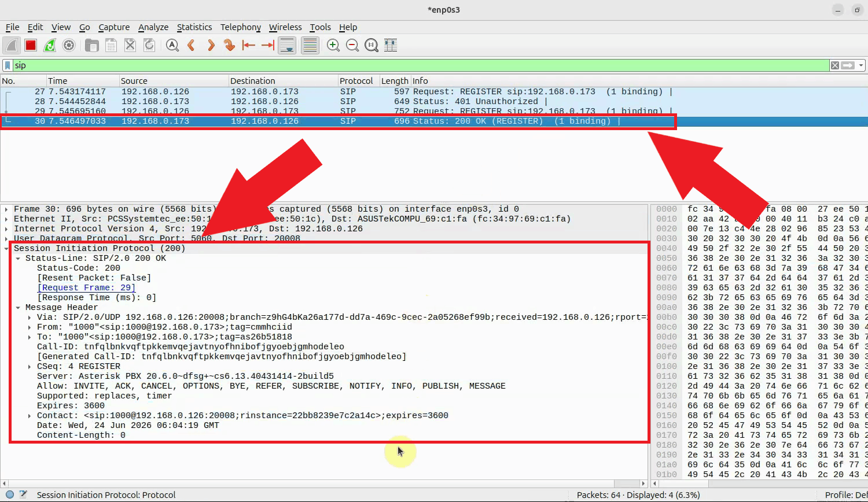Select packet 27 REGISTER request row
The height and width of the screenshot is (502, 868).
[434, 91]
